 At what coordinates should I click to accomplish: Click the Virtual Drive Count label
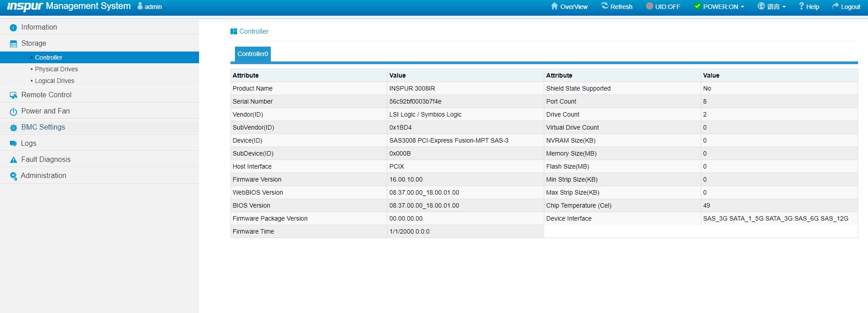573,127
